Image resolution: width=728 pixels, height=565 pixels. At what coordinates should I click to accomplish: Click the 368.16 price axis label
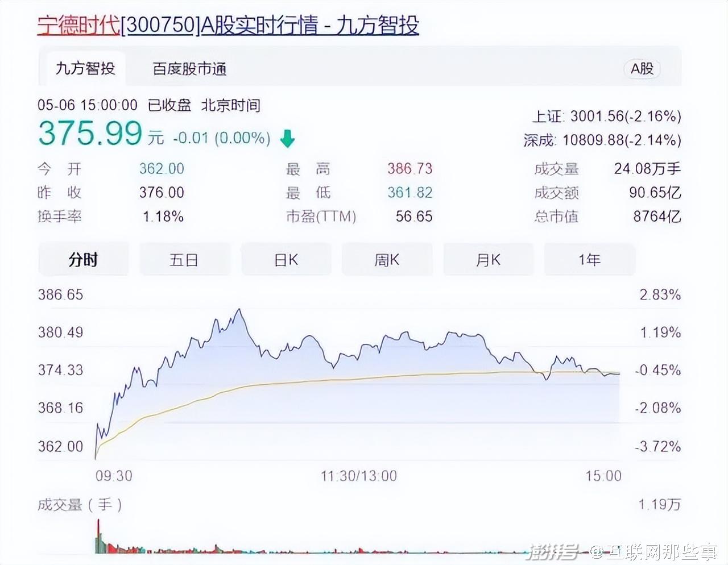pos(60,408)
